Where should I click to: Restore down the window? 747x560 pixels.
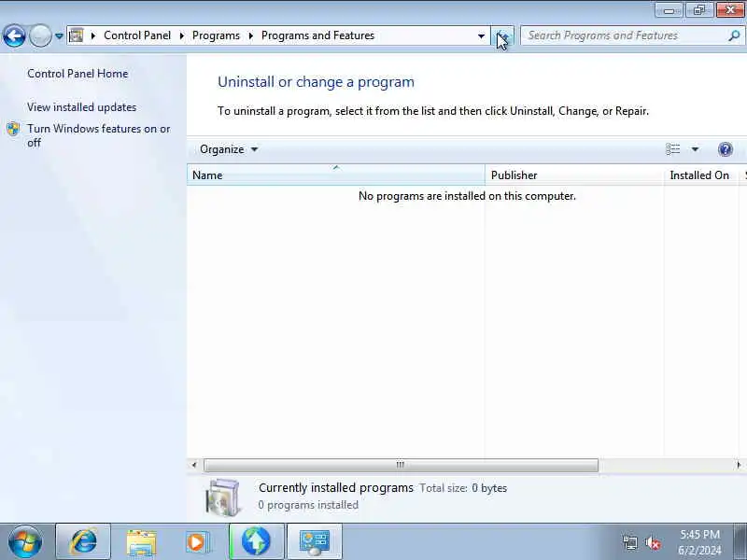(x=698, y=10)
